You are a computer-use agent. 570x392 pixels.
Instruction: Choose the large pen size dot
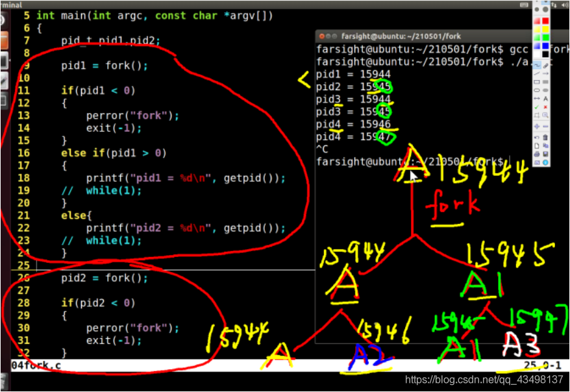[545, 10]
